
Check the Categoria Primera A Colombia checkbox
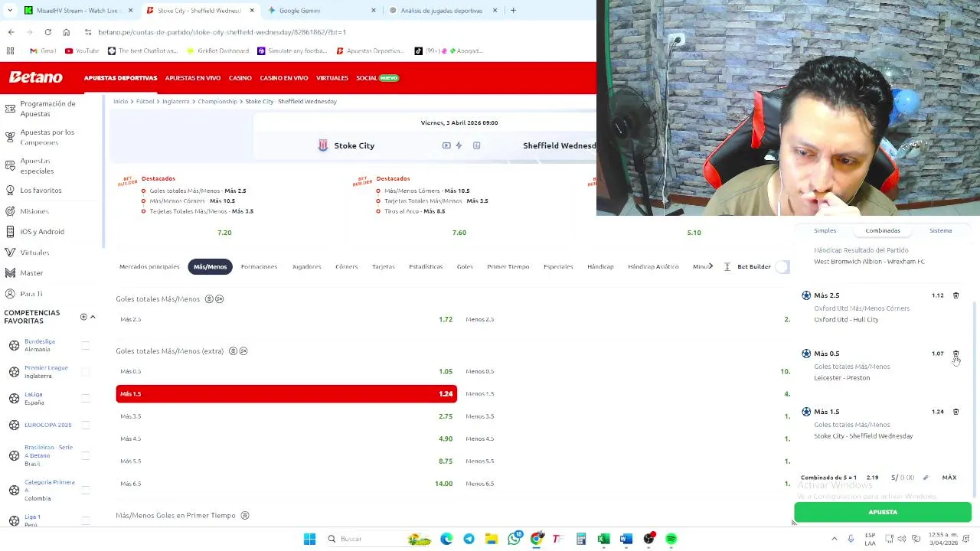pos(86,490)
